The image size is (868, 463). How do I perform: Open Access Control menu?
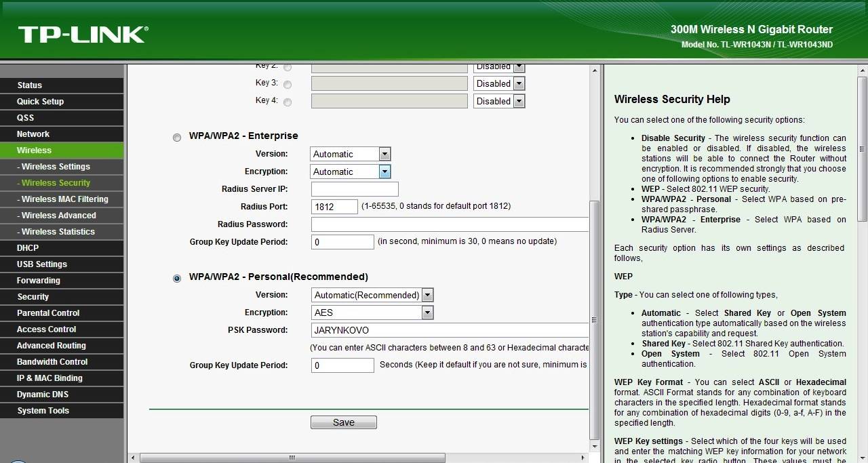(62, 329)
